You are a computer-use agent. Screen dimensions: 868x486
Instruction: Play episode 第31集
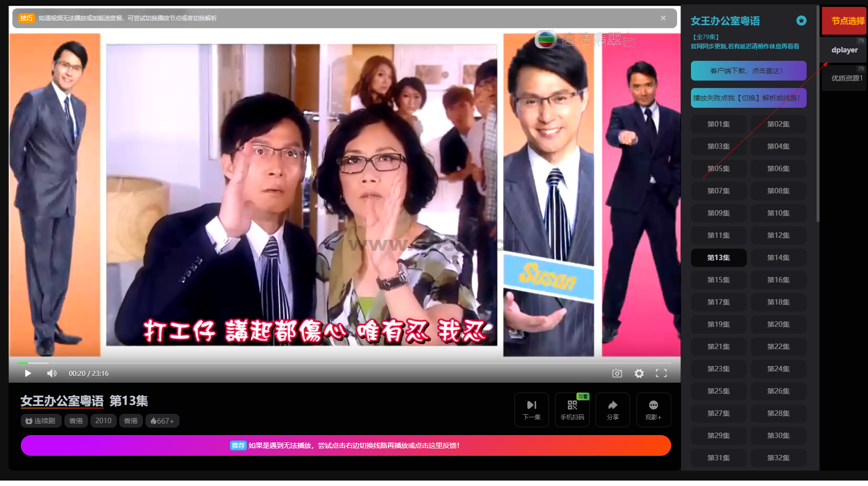[719, 458]
